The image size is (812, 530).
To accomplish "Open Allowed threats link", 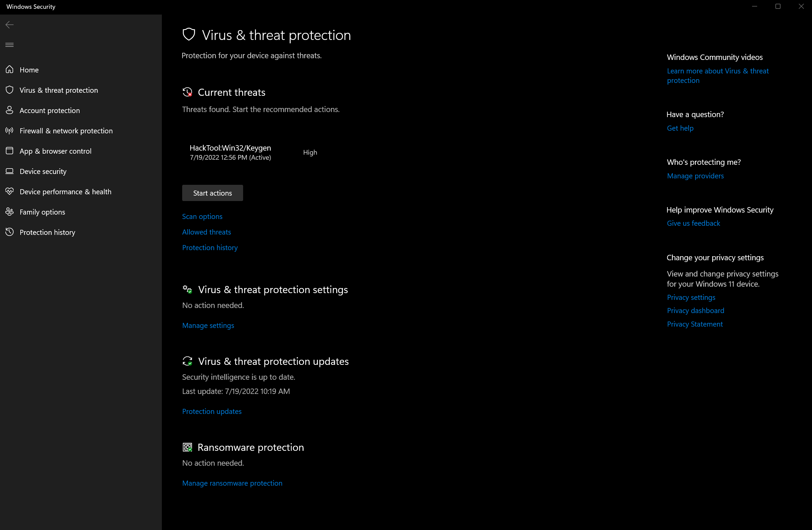I will pos(207,232).
